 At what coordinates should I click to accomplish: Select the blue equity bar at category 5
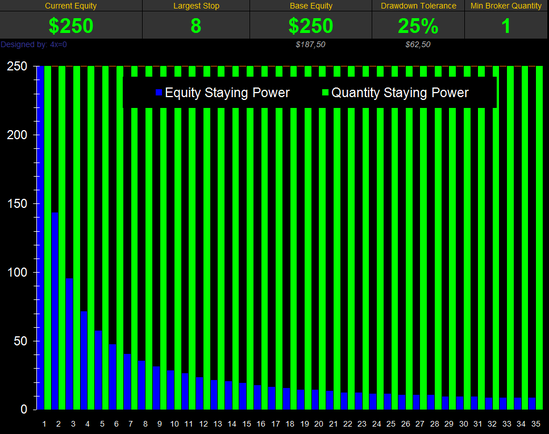click(x=98, y=370)
